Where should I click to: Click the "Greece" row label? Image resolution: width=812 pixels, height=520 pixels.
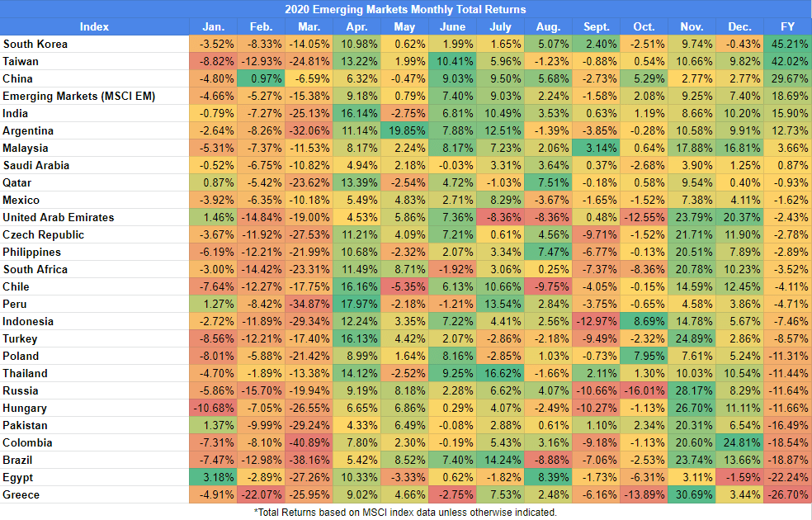click(x=21, y=494)
